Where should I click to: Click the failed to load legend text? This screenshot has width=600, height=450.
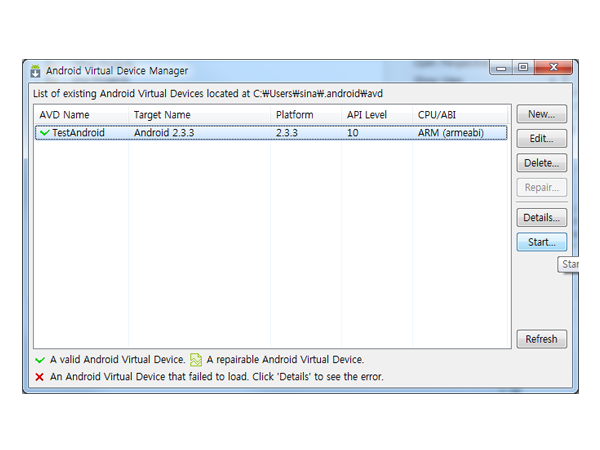point(217,377)
